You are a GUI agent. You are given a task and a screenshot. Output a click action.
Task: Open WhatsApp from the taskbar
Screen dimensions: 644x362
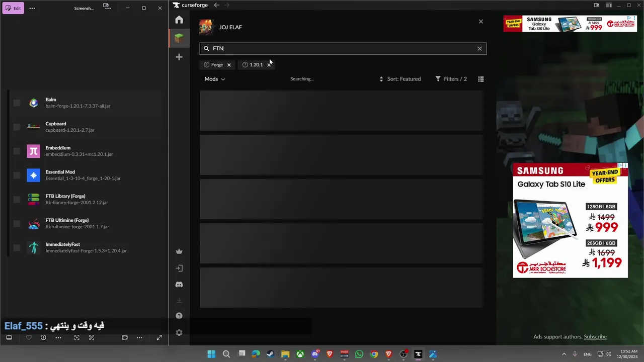click(359, 354)
